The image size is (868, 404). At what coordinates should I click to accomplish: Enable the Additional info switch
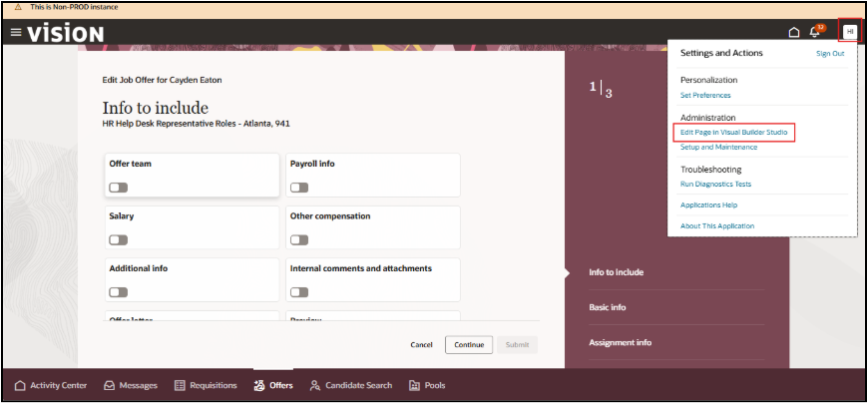point(119,292)
